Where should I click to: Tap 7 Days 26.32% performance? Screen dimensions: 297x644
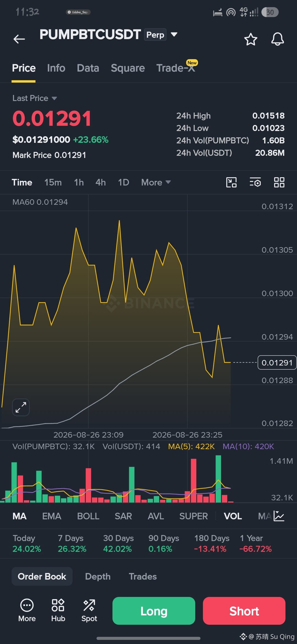click(72, 543)
